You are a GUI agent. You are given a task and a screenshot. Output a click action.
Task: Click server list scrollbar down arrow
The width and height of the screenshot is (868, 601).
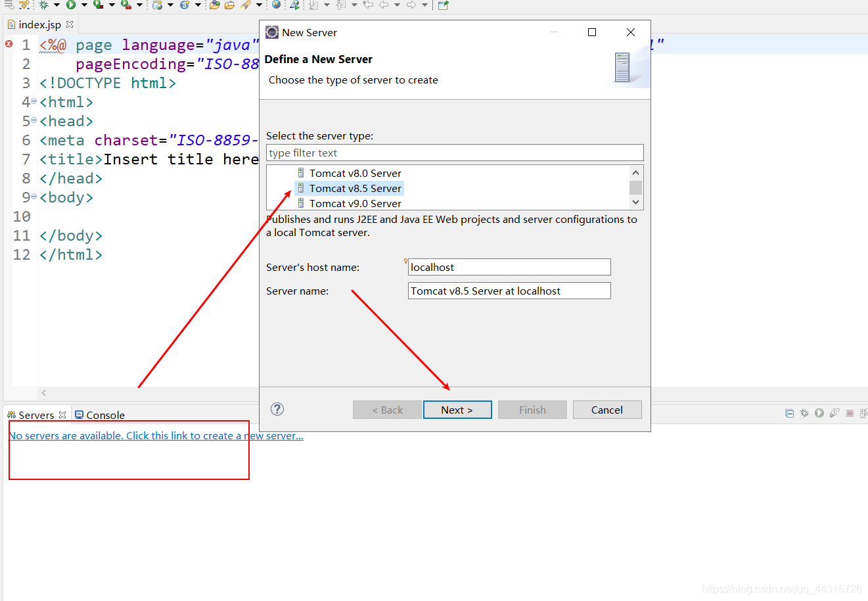(635, 203)
